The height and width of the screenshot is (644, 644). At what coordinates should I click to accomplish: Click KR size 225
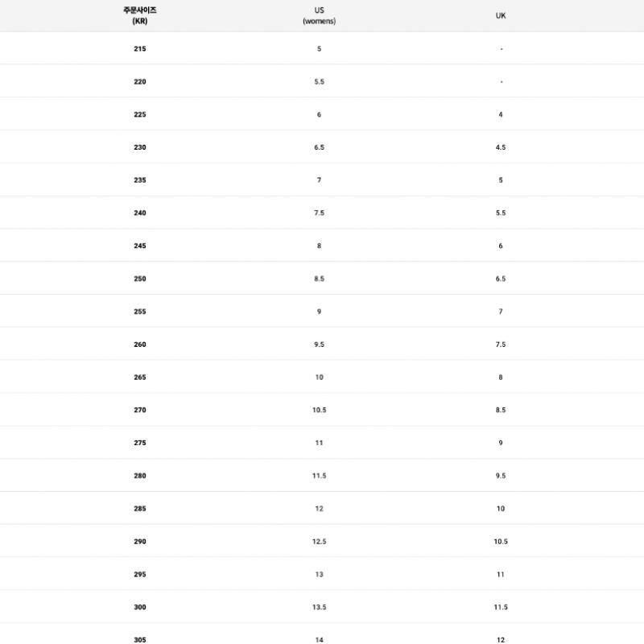[x=140, y=115]
